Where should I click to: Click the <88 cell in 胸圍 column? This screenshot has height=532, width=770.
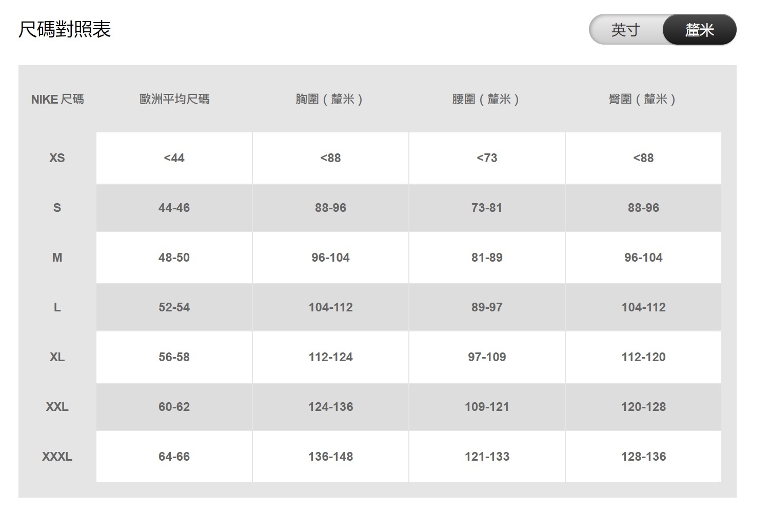[331, 158]
